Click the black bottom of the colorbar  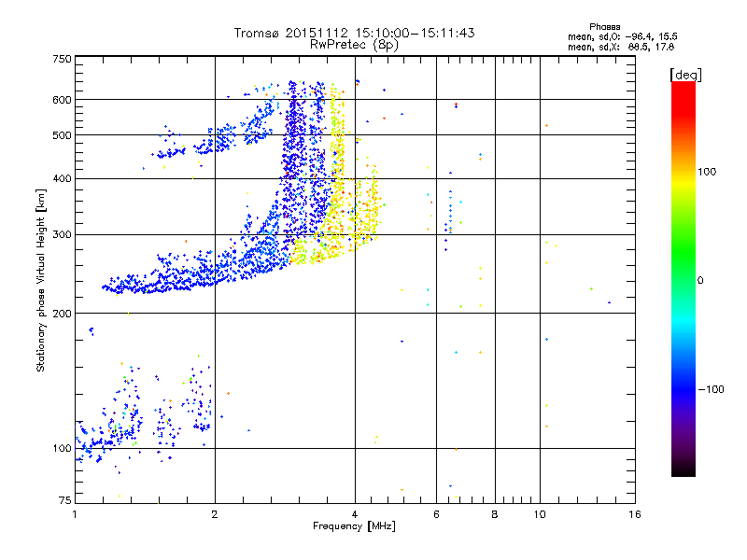point(684,469)
